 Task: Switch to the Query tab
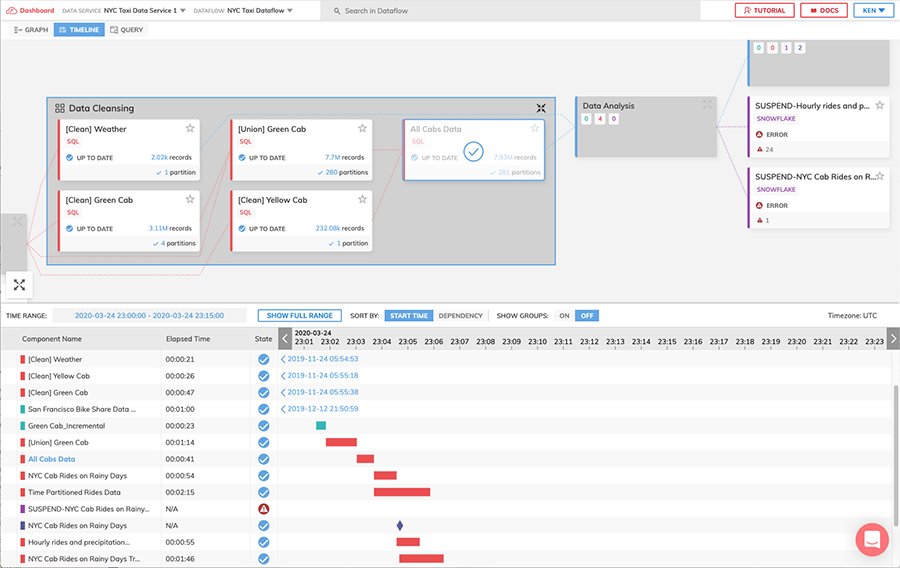pyautogui.click(x=127, y=30)
